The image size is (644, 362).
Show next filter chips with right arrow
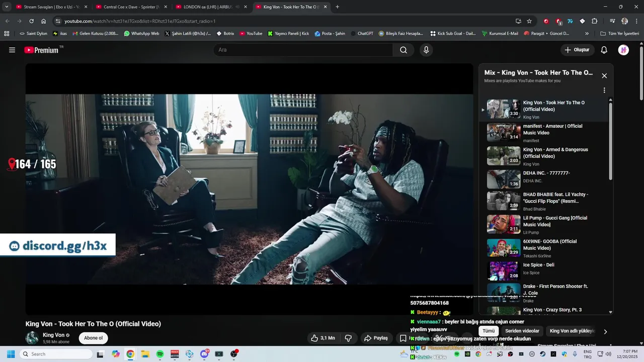pos(605,331)
